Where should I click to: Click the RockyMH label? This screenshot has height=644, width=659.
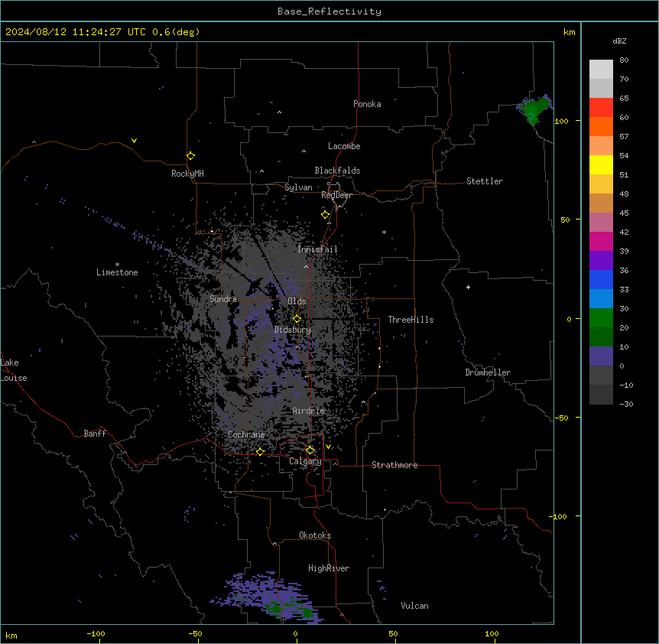(x=187, y=174)
